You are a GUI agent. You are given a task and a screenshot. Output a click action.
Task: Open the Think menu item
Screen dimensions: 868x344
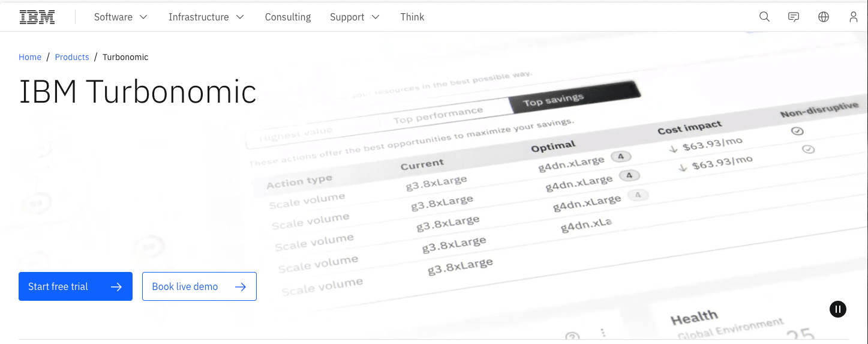(x=412, y=17)
